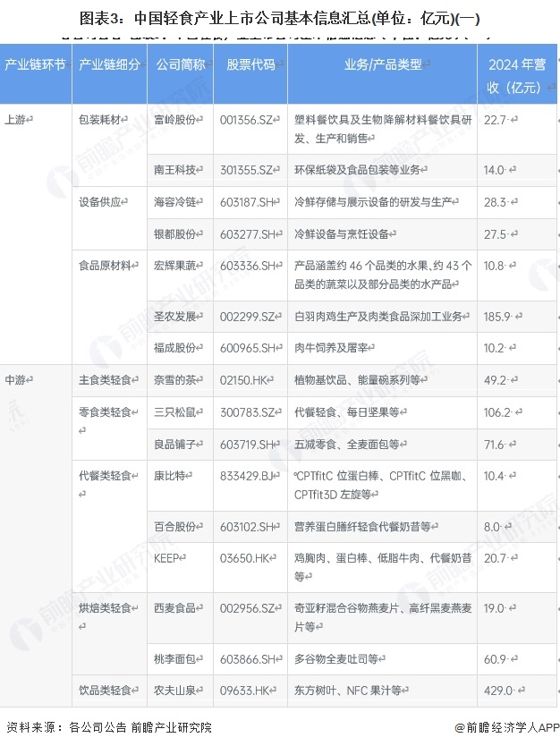Click the KEEP company cell
Image resolution: width=560 pixels, height=746 pixels.
[169, 558]
